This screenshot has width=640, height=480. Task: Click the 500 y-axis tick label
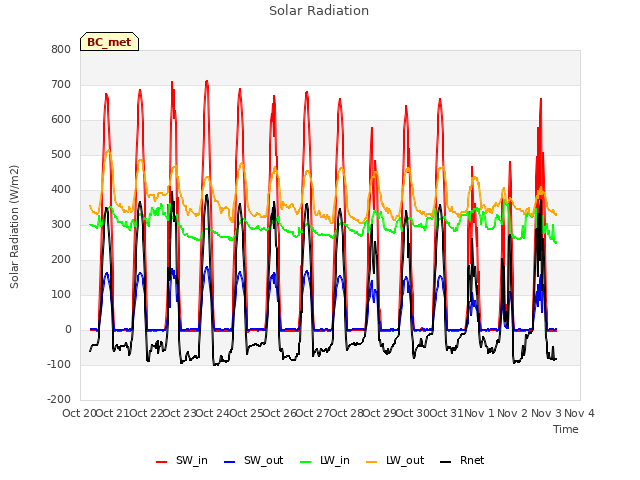(x=61, y=155)
